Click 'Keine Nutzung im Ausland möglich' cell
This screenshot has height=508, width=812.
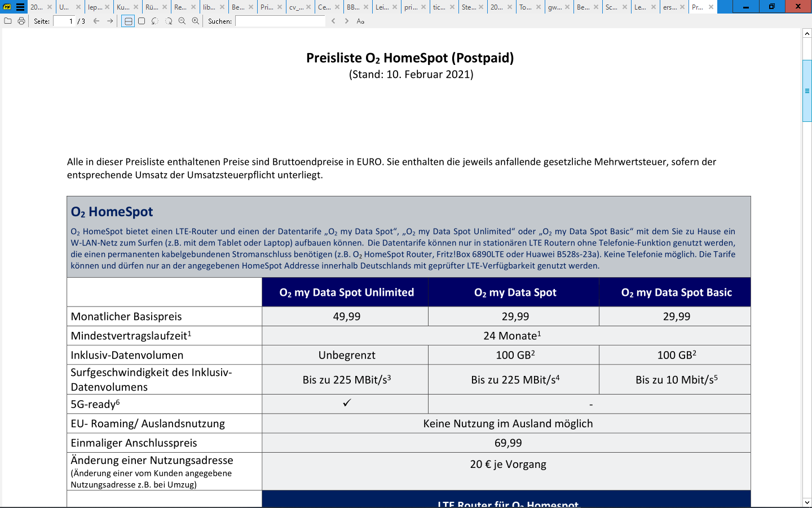[x=506, y=423]
